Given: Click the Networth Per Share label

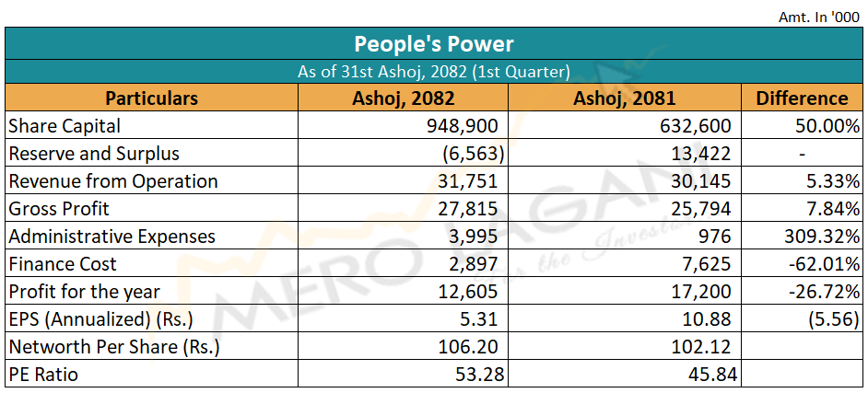Looking at the screenshot, I should [x=114, y=347].
